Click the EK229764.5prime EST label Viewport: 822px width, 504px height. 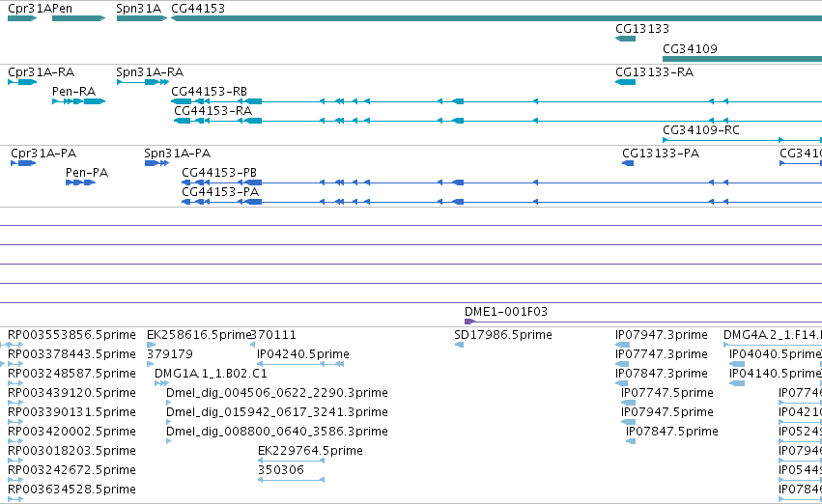(310, 451)
